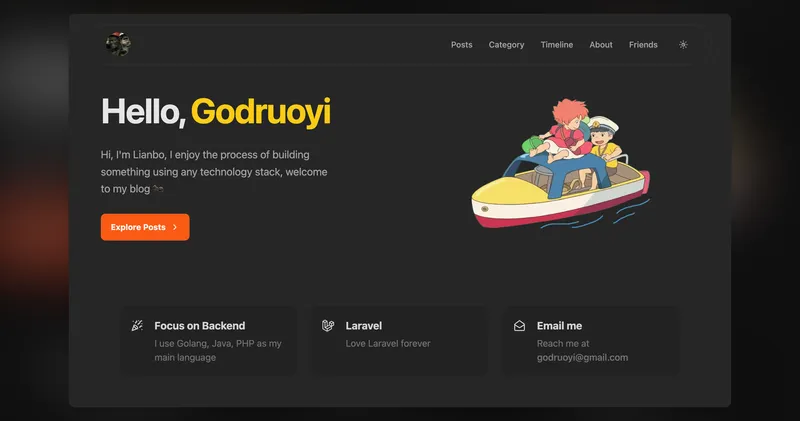Image resolution: width=800 pixels, height=421 pixels.
Task: Toggle the light/dark theme sun icon
Action: (x=683, y=45)
